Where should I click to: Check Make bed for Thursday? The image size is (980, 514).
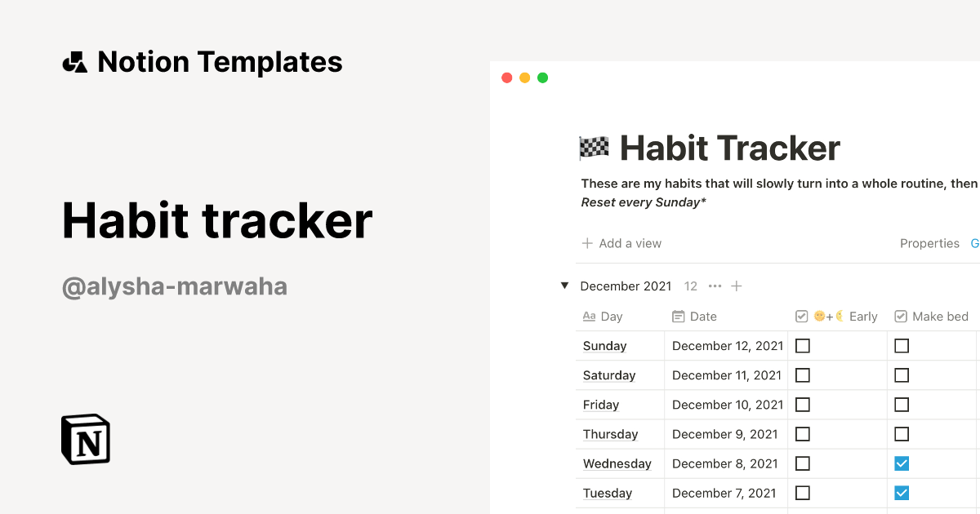pos(902,433)
